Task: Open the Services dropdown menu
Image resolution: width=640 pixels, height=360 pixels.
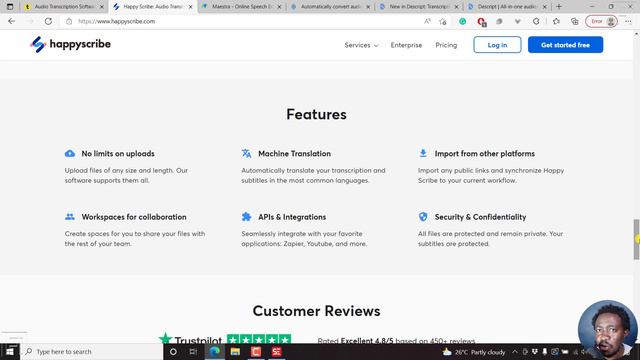Action: [361, 45]
